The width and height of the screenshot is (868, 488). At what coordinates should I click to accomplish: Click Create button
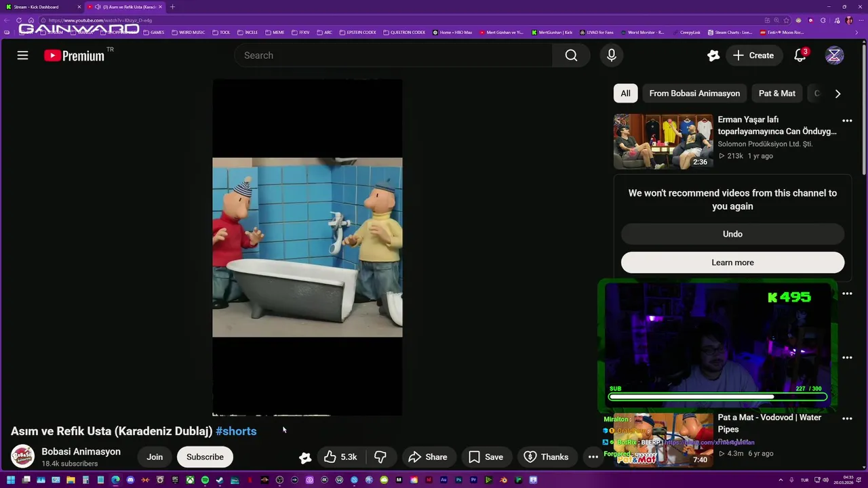(753, 56)
